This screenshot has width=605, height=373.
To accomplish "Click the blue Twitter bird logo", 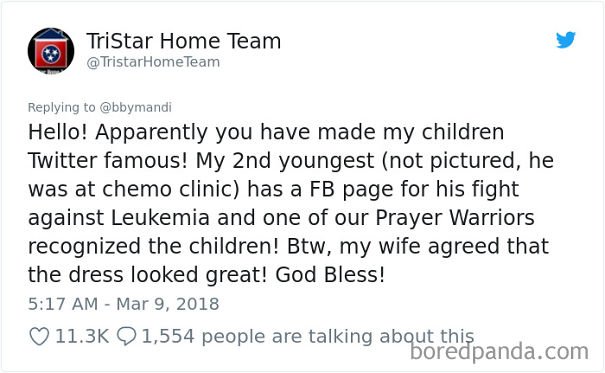I will (x=566, y=40).
